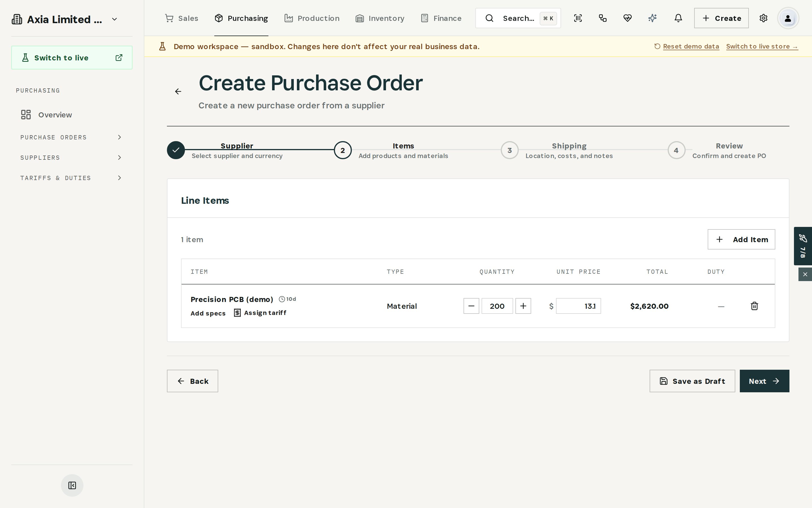Increase Precision PCB quantity with plus
The image size is (812, 508).
[523, 306]
